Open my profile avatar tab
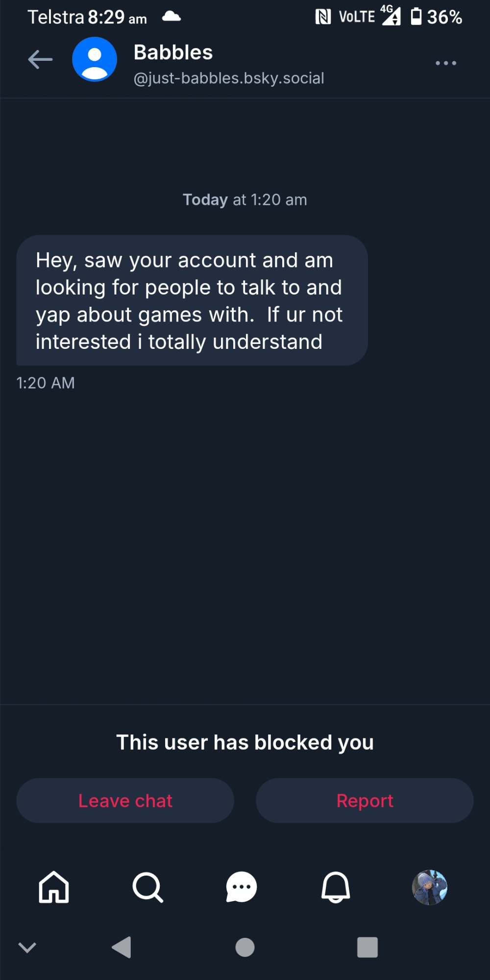 (430, 887)
